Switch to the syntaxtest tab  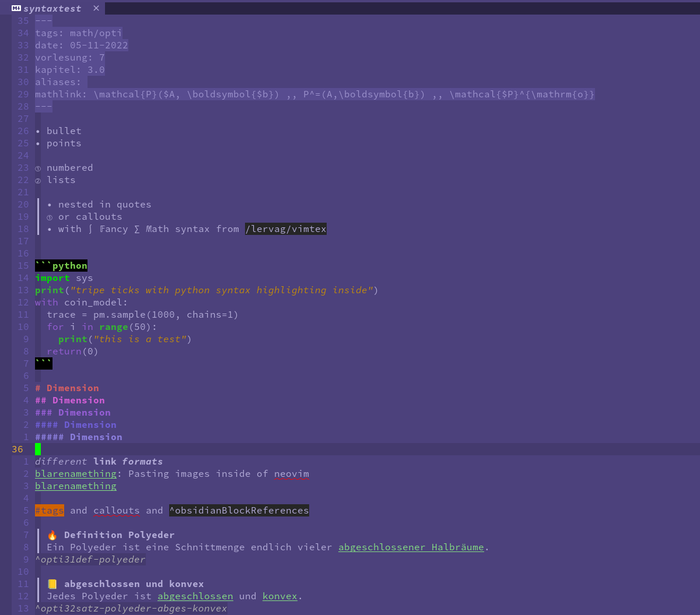click(x=52, y=8)
